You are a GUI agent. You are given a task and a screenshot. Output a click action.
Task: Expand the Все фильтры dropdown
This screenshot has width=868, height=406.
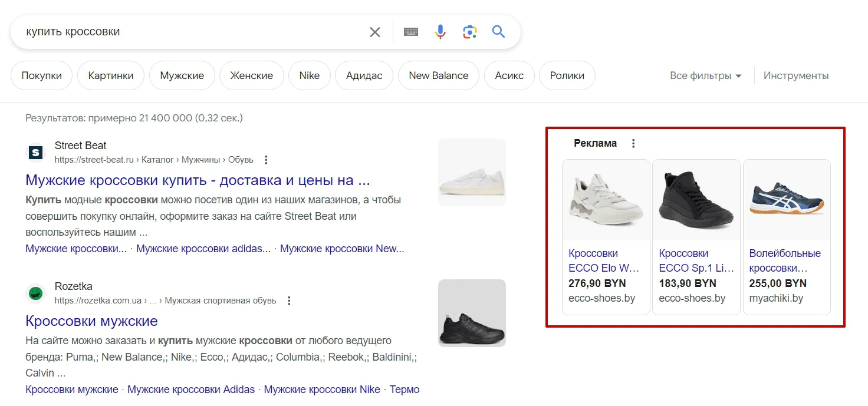(x=705, y=75)
